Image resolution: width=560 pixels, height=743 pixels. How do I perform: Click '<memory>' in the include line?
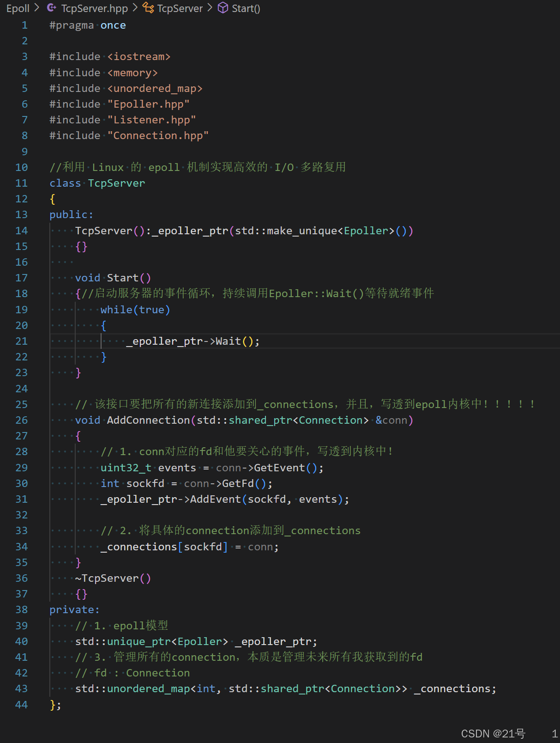tap(132, 73)
